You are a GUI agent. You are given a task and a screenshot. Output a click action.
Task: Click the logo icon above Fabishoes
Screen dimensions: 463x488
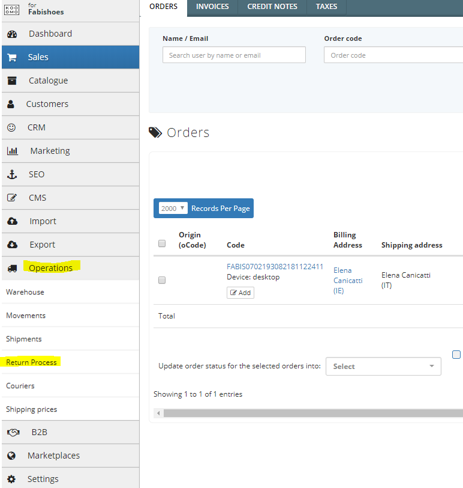[12, 10]
